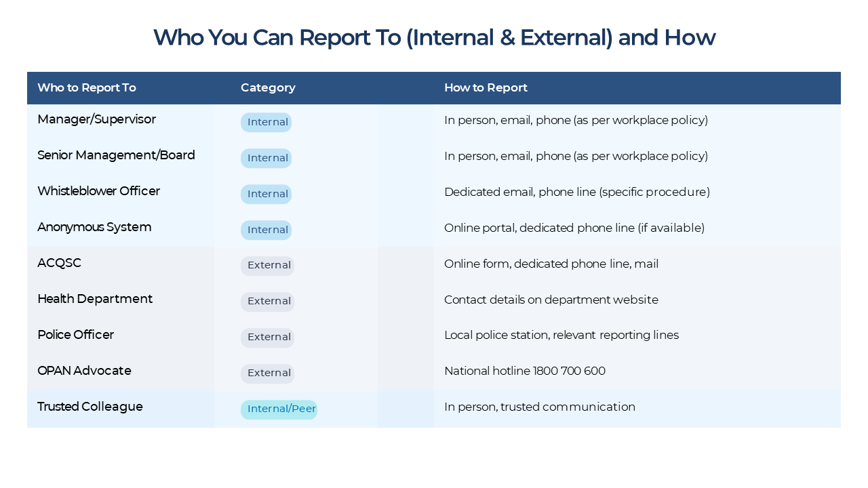This screenshot has height=488, width=868.
Task: Select "Local police station, relevant reporting lines"
Action: tap(561, 335)
